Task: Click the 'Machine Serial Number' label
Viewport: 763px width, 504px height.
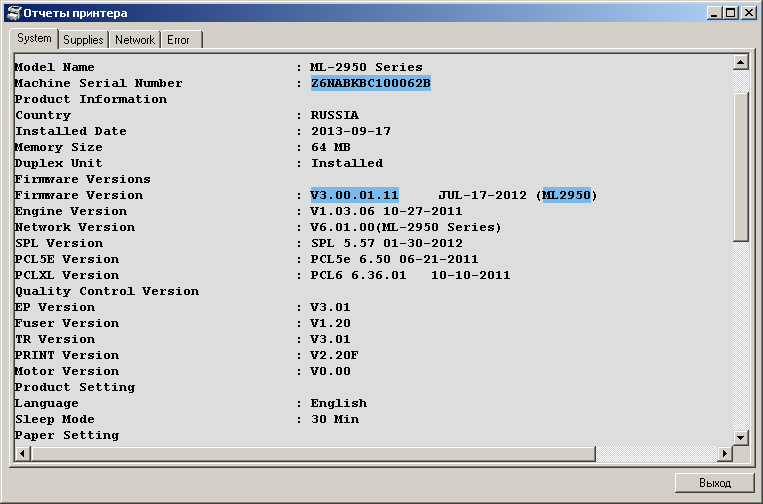Action: pos(98,83)
